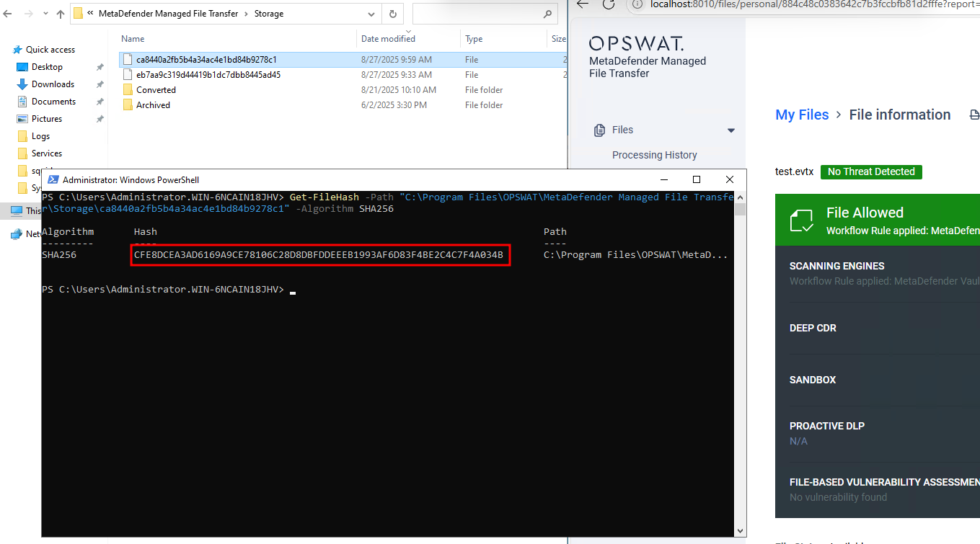Click the test.evtx file name
This screenshot has height=544, width=980.
pyautogui.click(x=794, y=172)
